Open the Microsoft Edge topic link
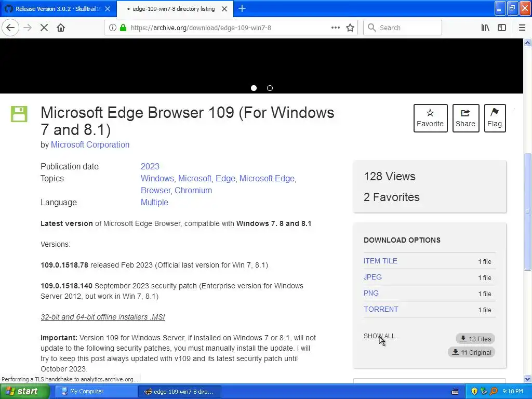The image size is (532, 399). 267,179
